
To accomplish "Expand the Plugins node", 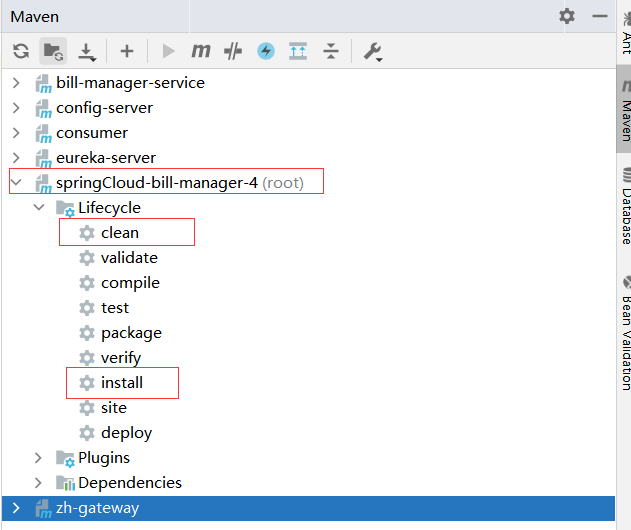I will (x=38, y=458).
